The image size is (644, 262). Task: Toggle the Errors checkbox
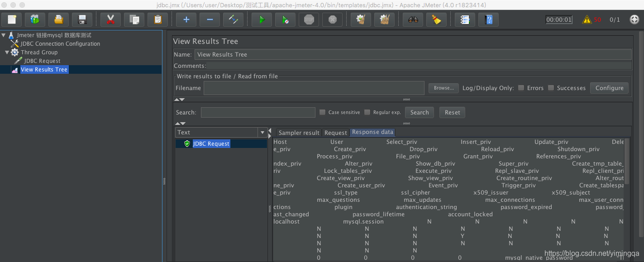coord(521,88)
